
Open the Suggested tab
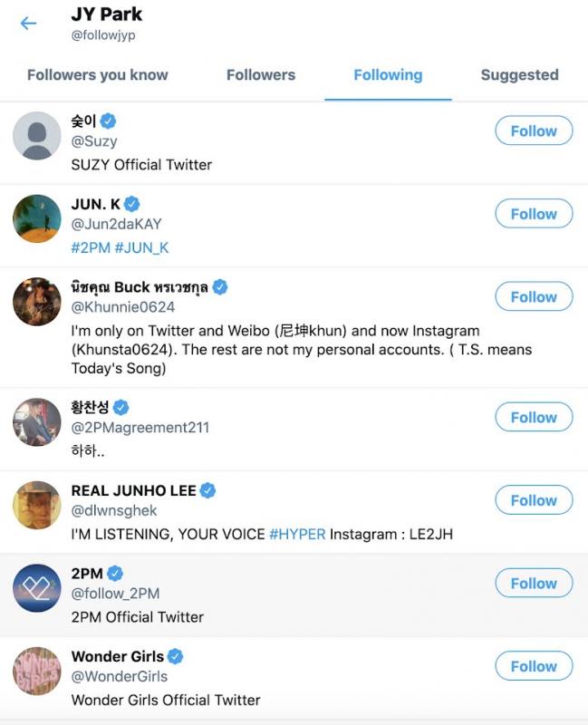tap(518, 75)
